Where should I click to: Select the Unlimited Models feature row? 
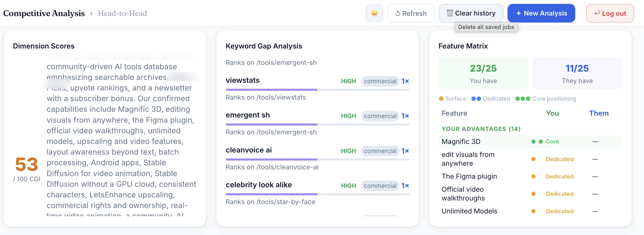530,211
